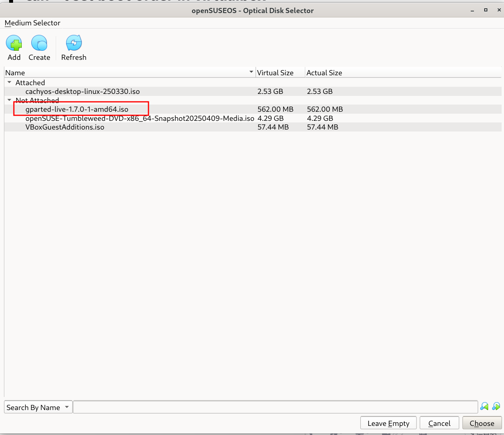Click the Actual Size column header

[324, 72]
